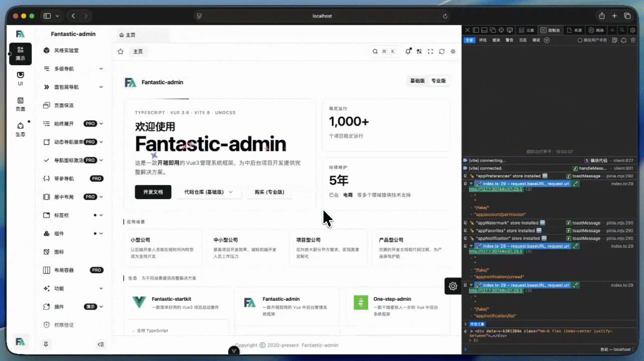Click the 购买 (专业版) button
This screenshot has width=644, height=361.
coord(269,192)
